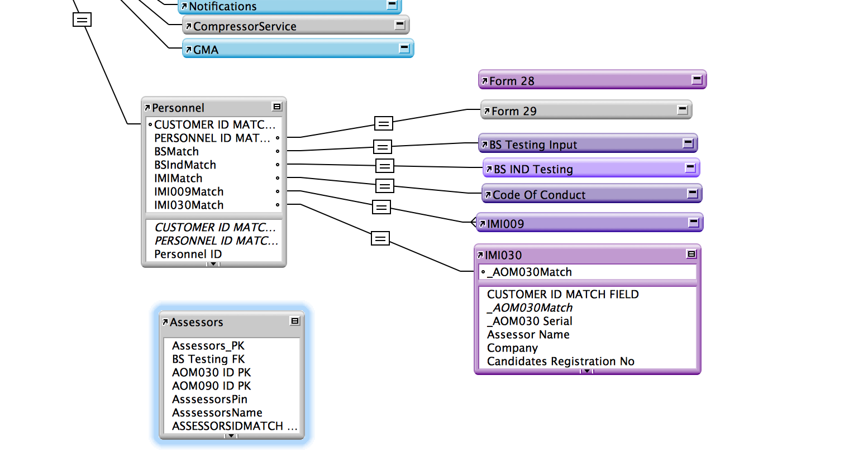Expand the GMA table occurrence
868x471 pixels.
point(404,48)
